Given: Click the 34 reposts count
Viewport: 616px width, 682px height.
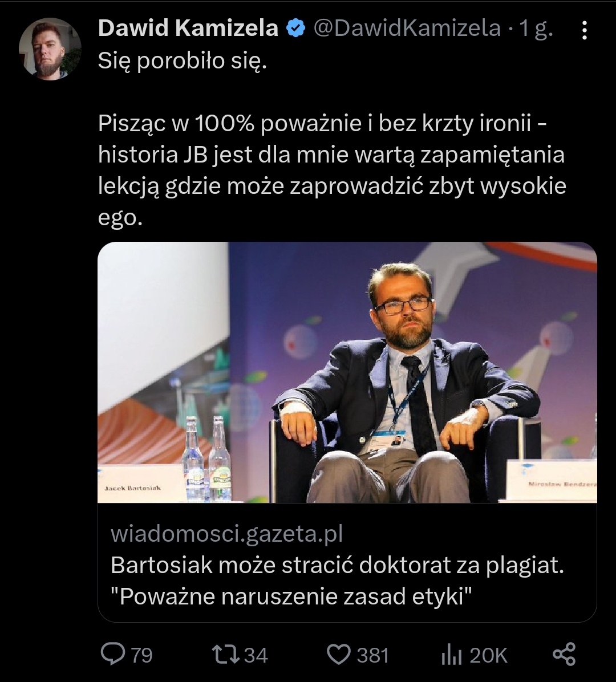Looking at the screenshot, I should (x=256, y=655).
